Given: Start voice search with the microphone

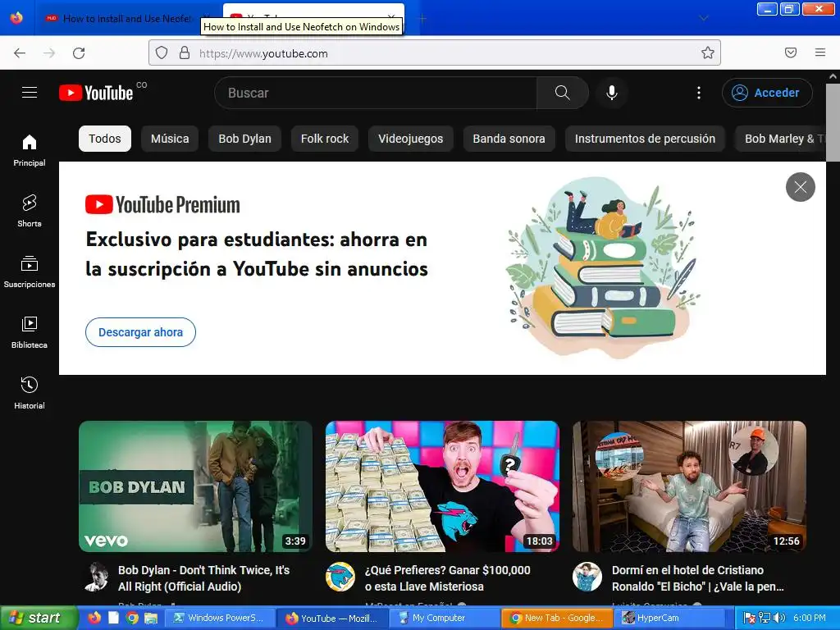Looking at the screenshot, I should point(612,93).
